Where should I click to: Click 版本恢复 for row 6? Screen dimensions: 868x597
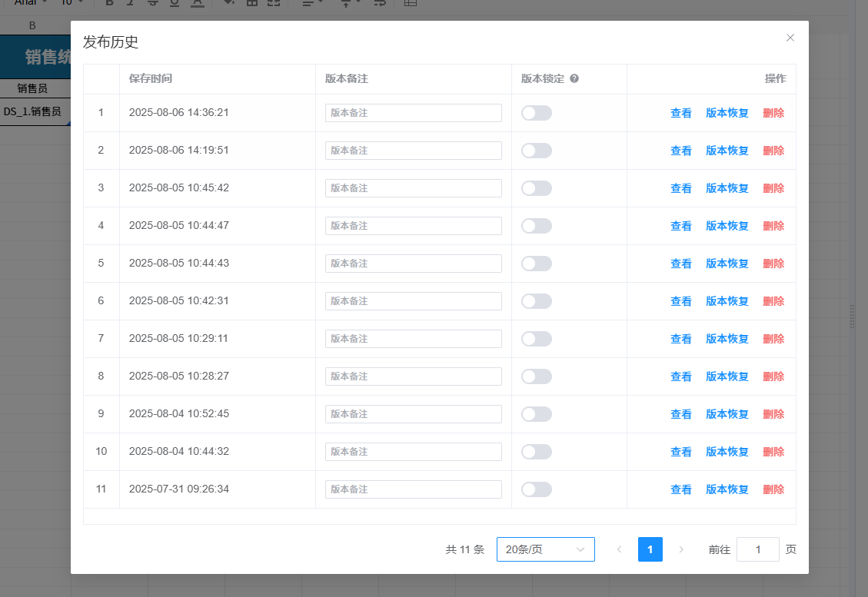(727, 301)
